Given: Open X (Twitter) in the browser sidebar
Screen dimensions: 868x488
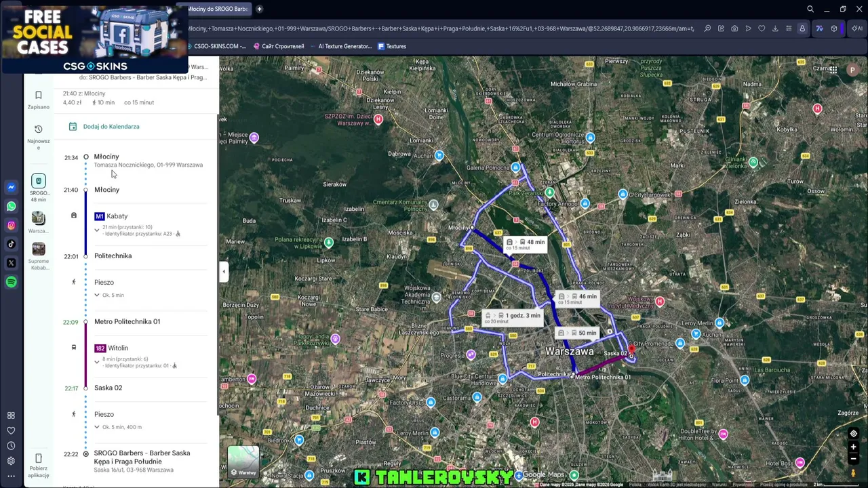Looking at the screenshot, I should coord(11,263).
